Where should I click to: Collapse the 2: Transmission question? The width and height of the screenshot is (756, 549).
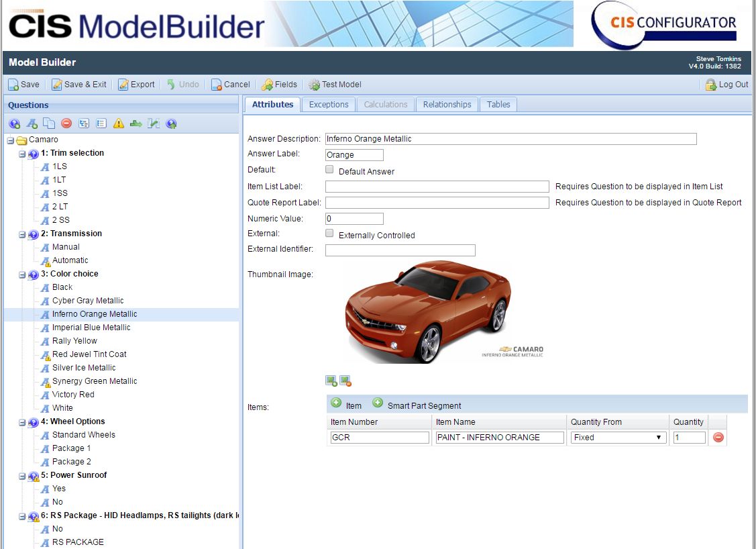tap(22, 234)
